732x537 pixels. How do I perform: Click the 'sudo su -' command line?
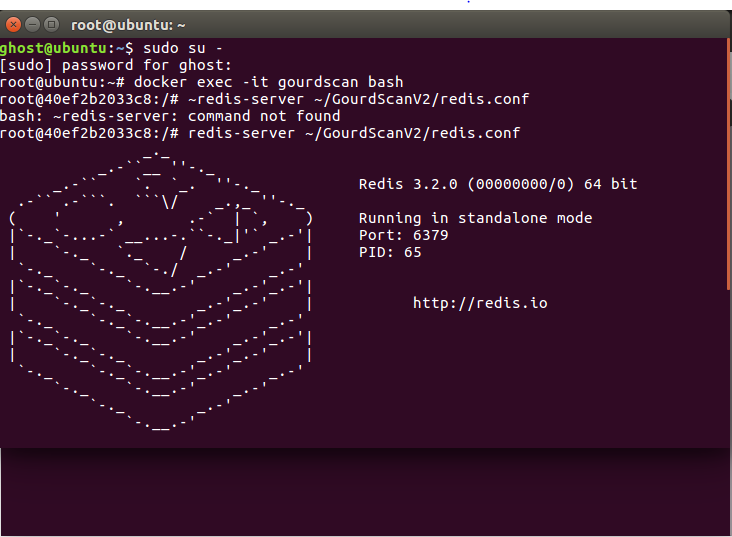tap(111, 48)
